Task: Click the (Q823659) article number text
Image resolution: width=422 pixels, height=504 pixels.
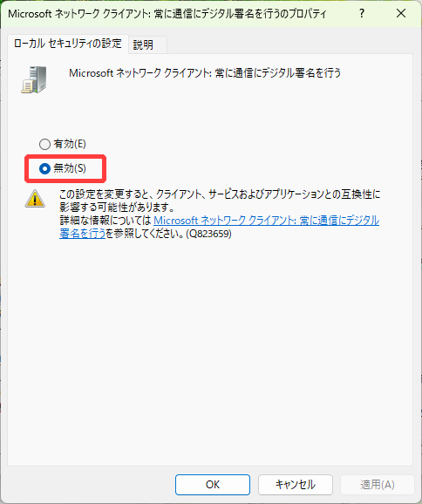Action: click(x=208, y=234)
